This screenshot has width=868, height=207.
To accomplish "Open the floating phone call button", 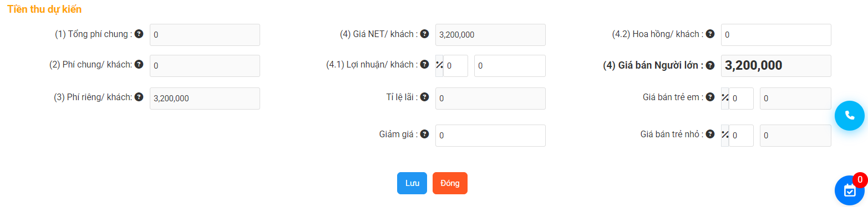I will (850, 116).
